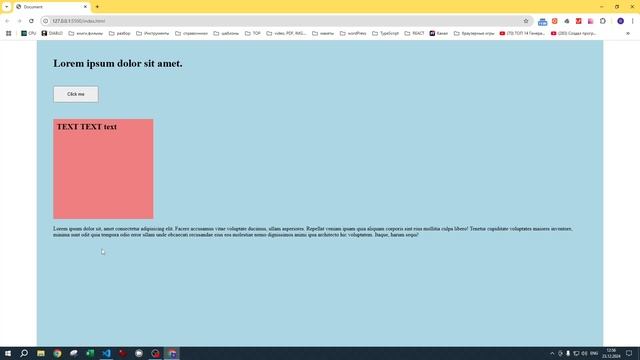Open File Explorer from the taskbar

pyautogui.click(x=41, y=353)
